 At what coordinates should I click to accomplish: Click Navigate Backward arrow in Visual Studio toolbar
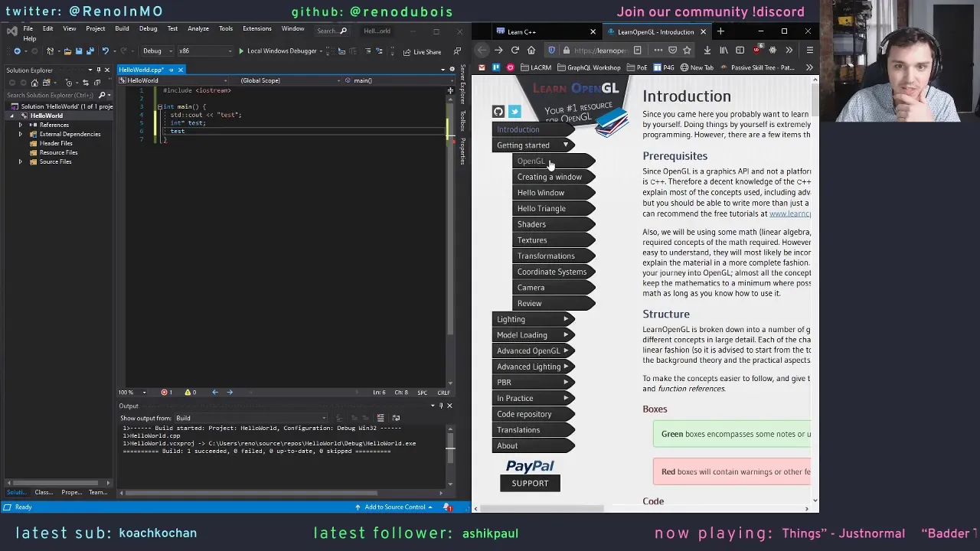pyautogui.click(x=17, y=51)
